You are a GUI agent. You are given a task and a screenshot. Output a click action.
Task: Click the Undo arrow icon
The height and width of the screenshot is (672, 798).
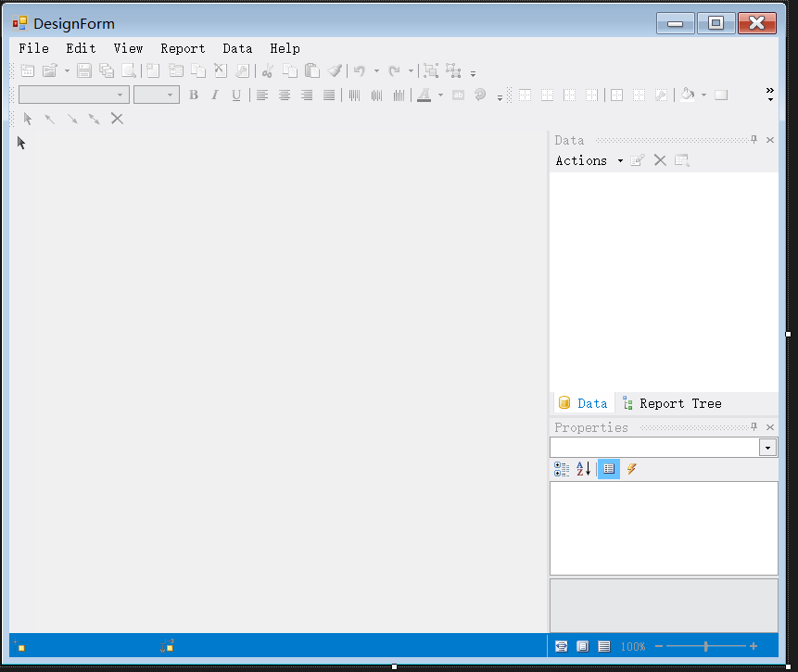point(360,70)
